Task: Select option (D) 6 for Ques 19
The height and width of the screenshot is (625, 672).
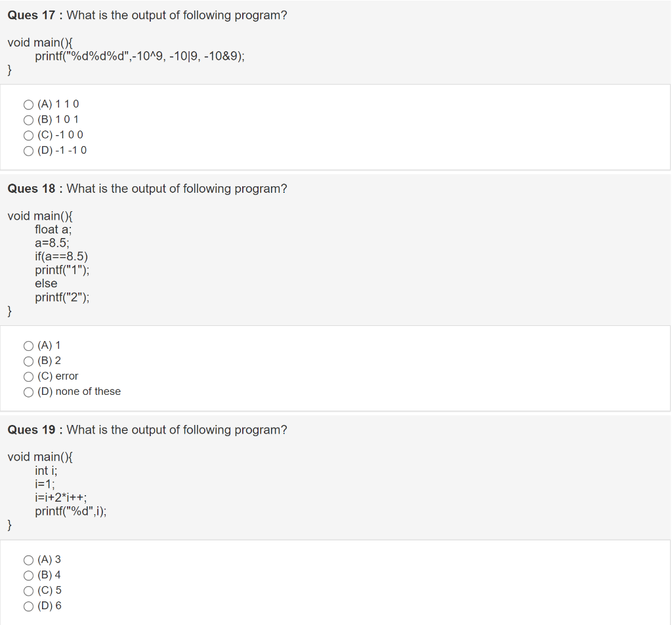Action: pos(29,606)
